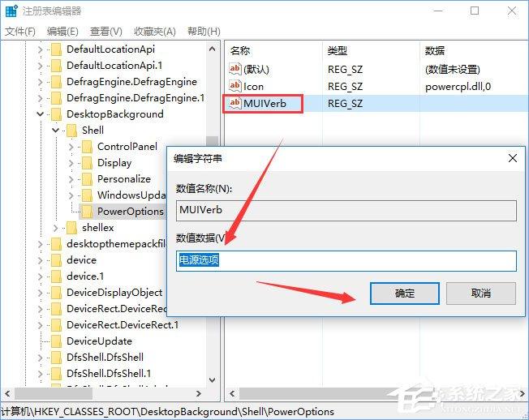Image resolution: width=529 pixels, height=420 pixels.
Task: Click values pane horizontal scroll-left arrow
Action: 232,393
